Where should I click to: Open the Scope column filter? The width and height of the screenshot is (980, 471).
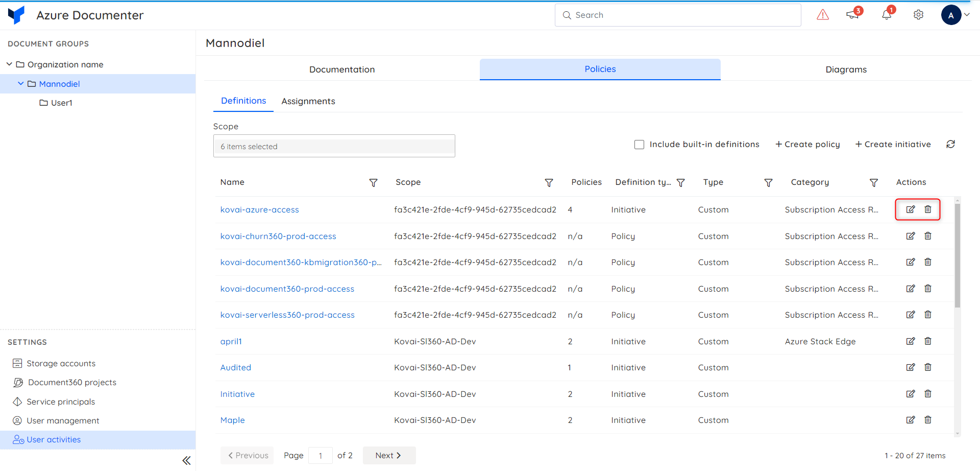click(x=549, y=182)
